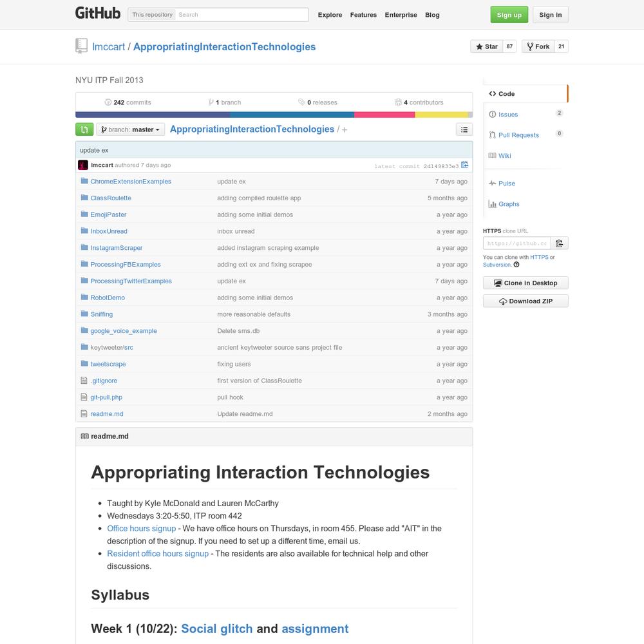Click the stargazers count 87
Image resolution: width=644 pixels, height=644 pixels.
pos(509,46)
